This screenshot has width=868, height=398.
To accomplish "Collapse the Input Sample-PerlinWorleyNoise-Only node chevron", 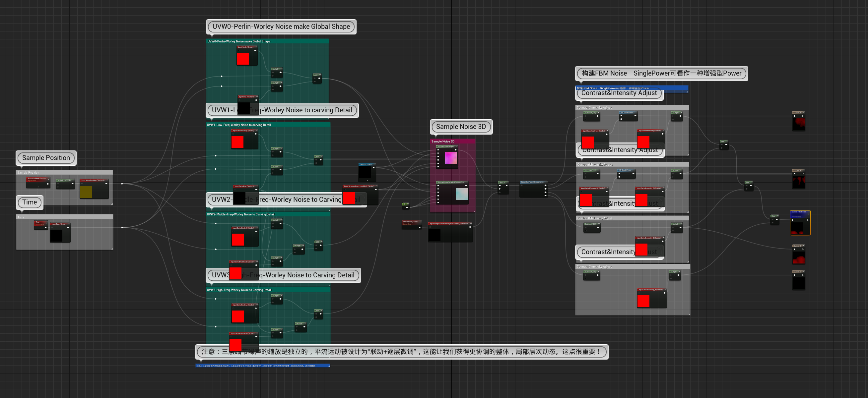I will pos(471,224).
